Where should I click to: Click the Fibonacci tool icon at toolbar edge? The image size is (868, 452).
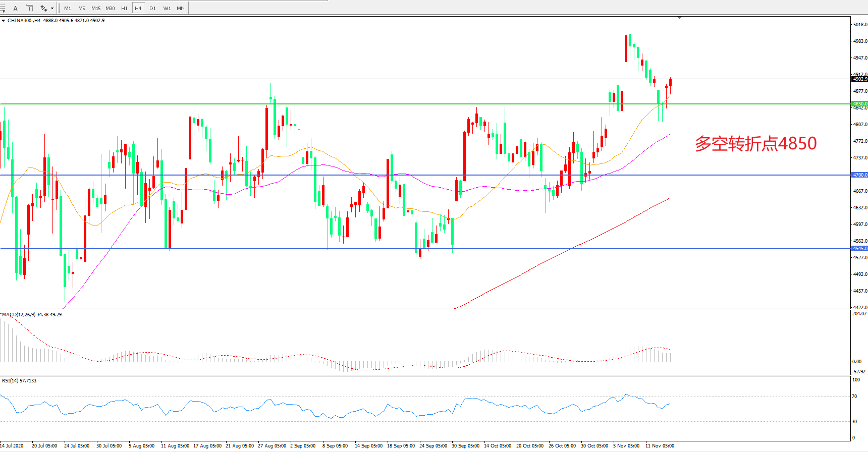3,8
